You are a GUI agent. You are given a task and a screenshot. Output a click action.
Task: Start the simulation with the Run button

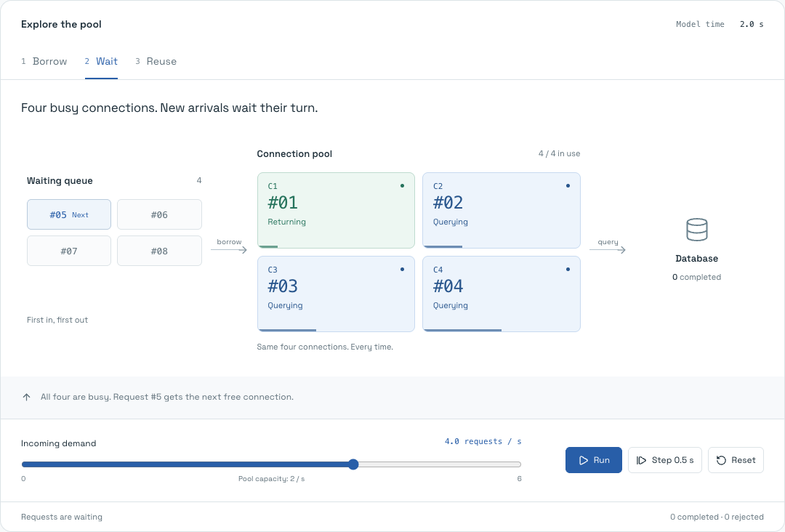pyautogui.click(x=594, y=460)
